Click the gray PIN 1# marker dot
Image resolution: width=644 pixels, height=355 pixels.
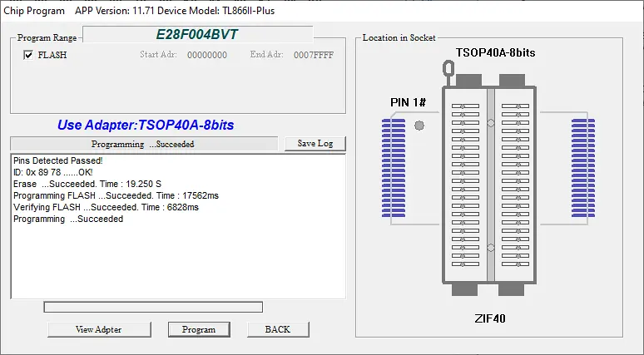419,126
